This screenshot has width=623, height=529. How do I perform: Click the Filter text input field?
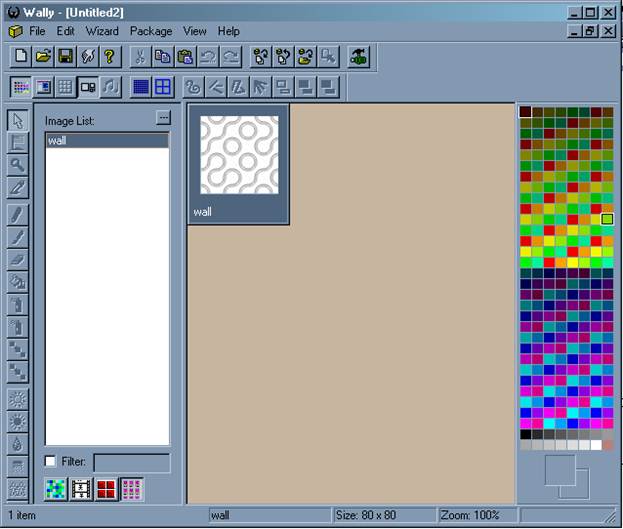(x=131, y=462)
